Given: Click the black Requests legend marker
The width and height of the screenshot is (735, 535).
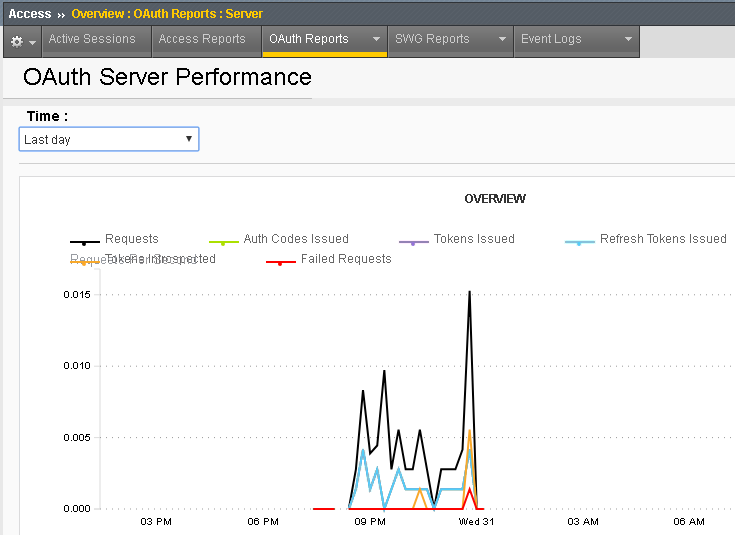Looking at the screenshot, I should click(x=85, y=242).
